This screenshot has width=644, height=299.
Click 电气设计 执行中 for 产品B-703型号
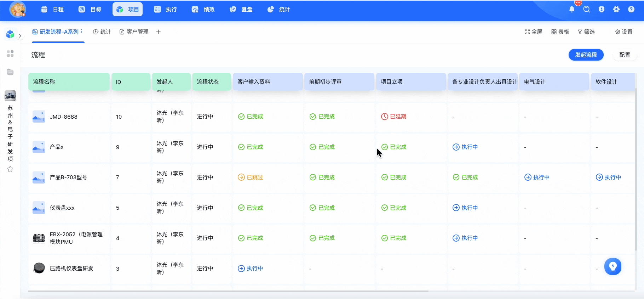point(537,177)
